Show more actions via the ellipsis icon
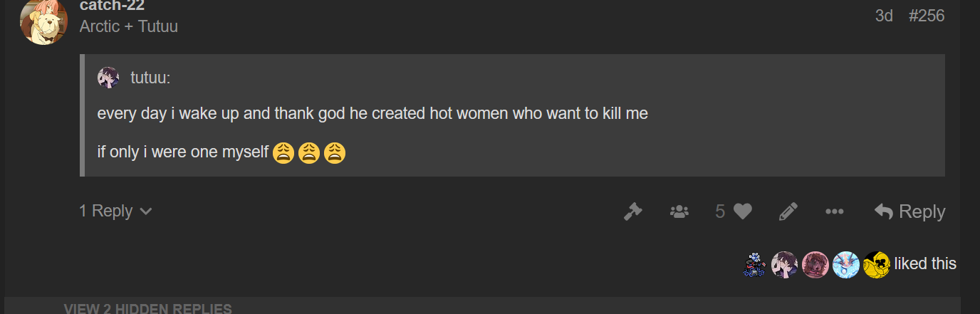The height and width of the screenshot is (314, 980). (834, 211)
